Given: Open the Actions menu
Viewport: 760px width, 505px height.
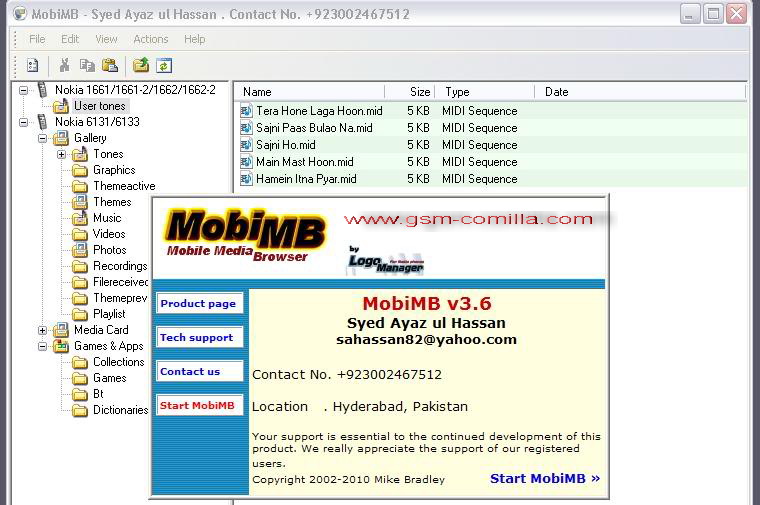Looking at the screenshot, I should click(151, 39).
